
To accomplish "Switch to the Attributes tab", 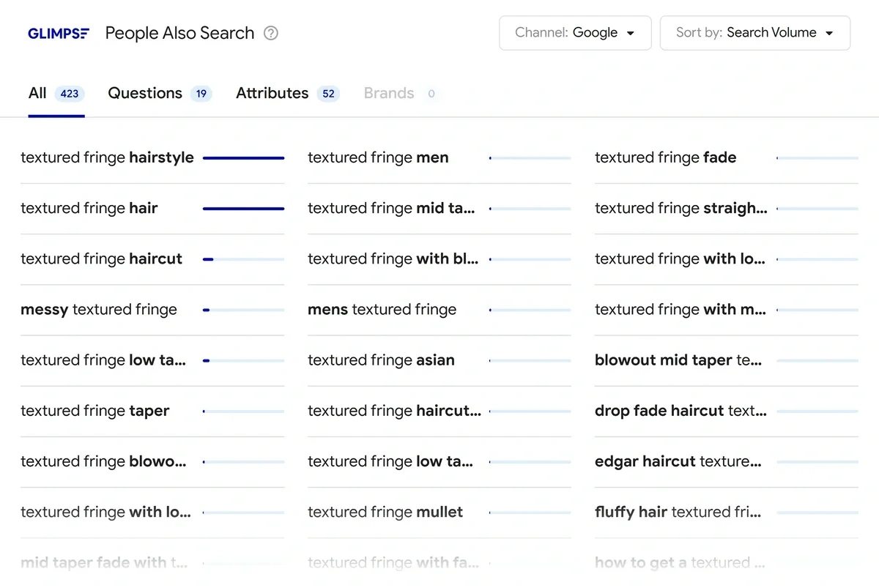I will tap(288, 94).
